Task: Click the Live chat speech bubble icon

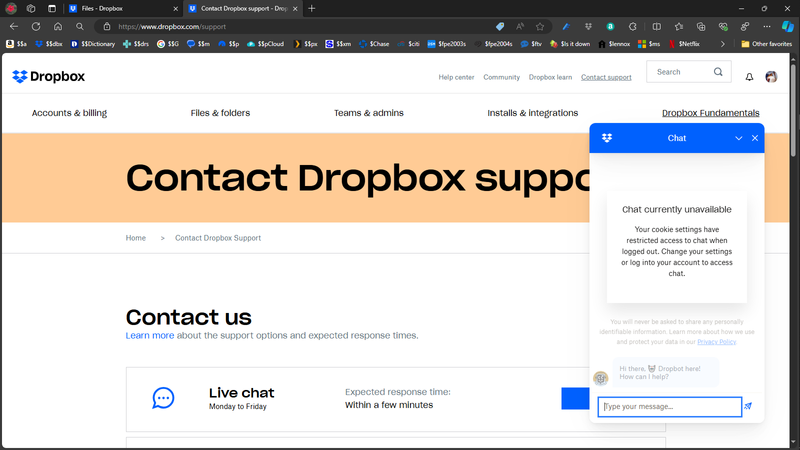Action: coord(163,398)
